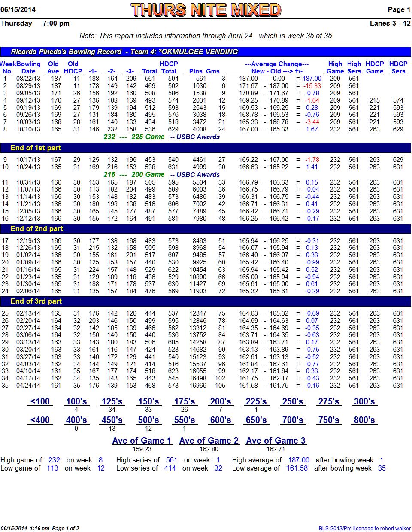Click the High game of 232 value
Image resolution: width=412 pixels, height=532 pixels.
click(x=54, y=460)
